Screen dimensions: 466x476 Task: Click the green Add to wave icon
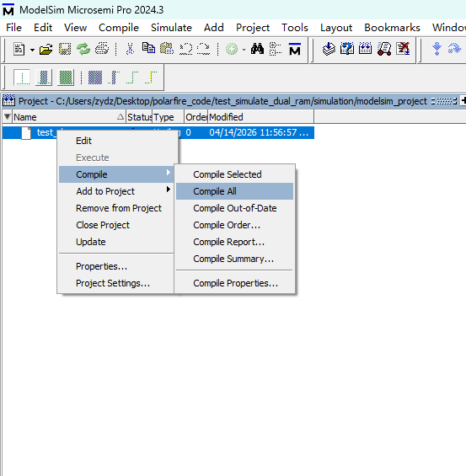(232, 49)
